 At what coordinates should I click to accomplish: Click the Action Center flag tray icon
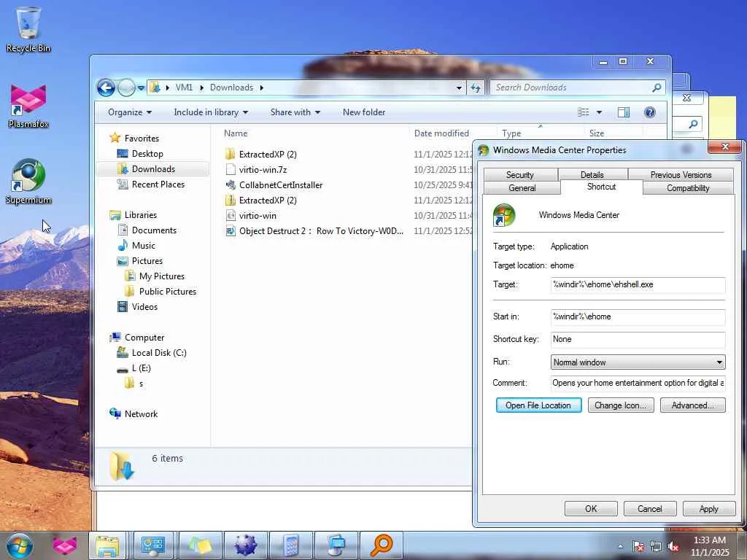tap(638, 546)
